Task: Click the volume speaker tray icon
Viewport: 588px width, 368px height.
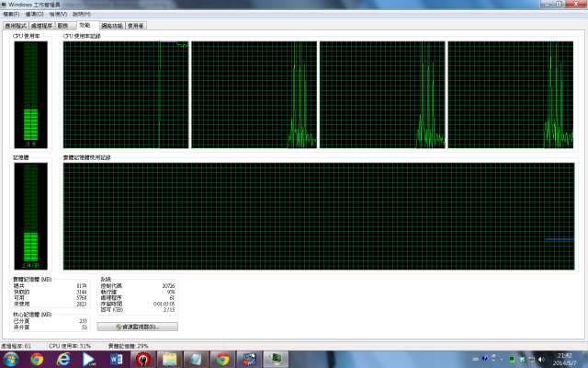Action: click(541, 360)
